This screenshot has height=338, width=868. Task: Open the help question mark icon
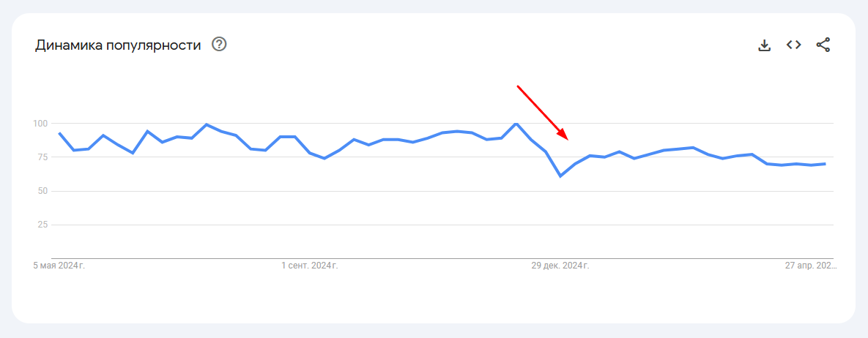pyautogui.click(x=220, y=45)
